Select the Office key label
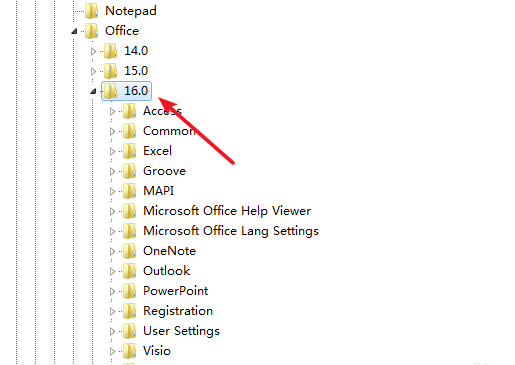 pos(122,31)
